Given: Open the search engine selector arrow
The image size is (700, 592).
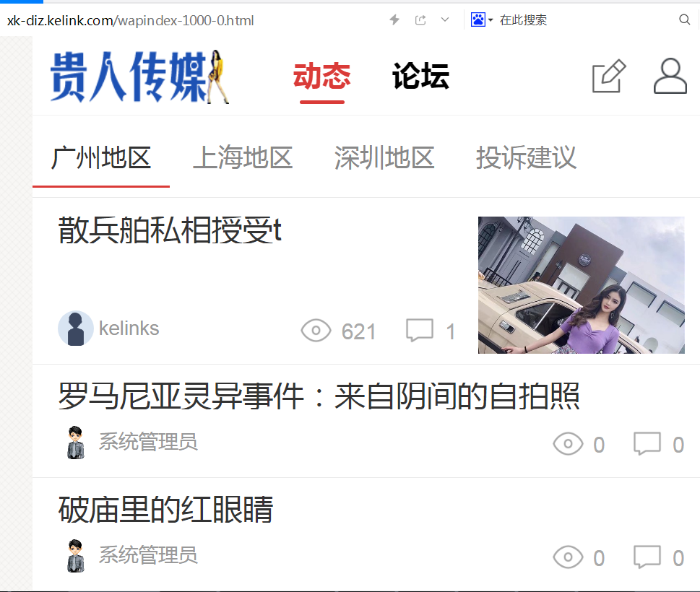Looking at the screenshot, I should coord(491,20).
